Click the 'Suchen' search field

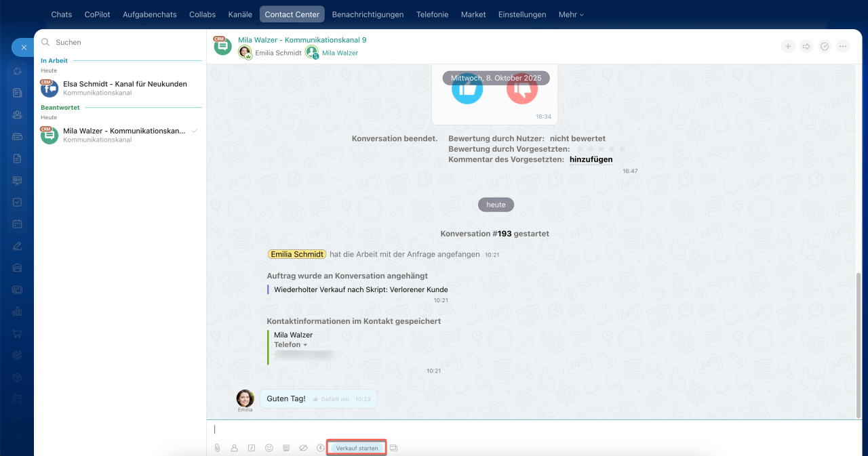tap(122, 42)
